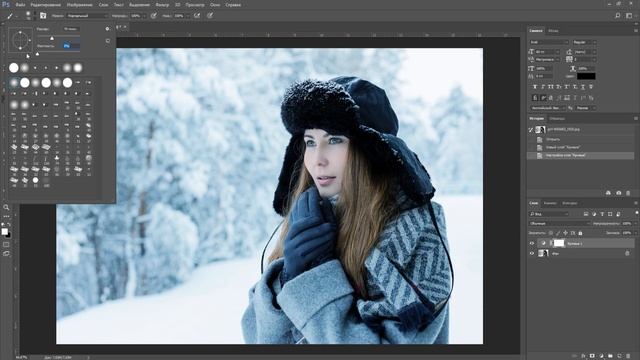Lock transparent pixels of the layer
The image size is (640, 360).
coord(551,233)
